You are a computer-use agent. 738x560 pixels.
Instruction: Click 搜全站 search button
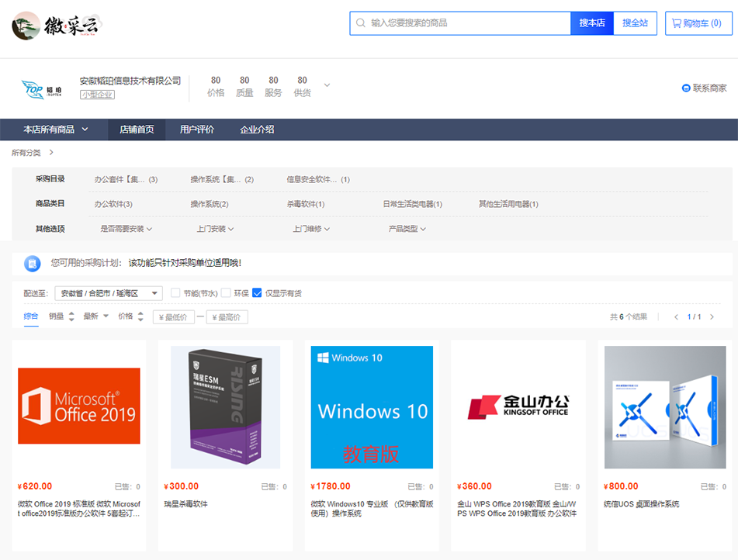coord(636,23)
